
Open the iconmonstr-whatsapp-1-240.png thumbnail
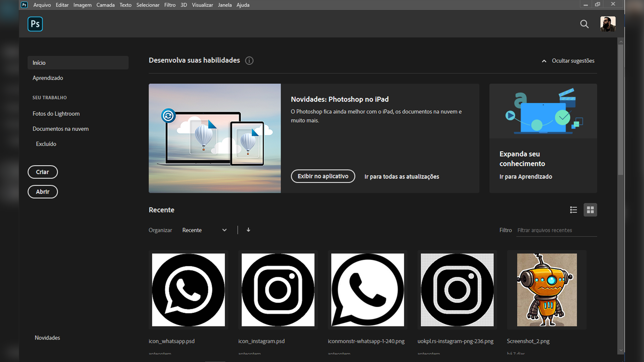coord(368,290)
